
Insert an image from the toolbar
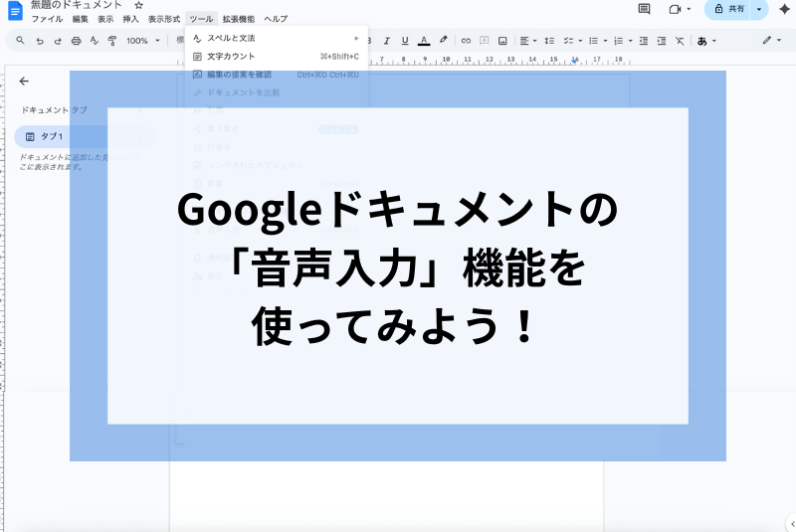[502, 41]
